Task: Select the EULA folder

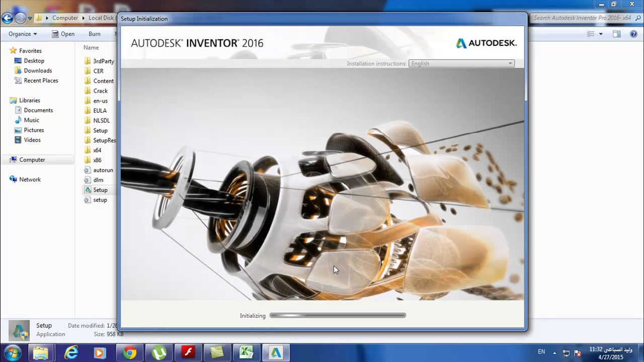Action: tap(100, 111)
